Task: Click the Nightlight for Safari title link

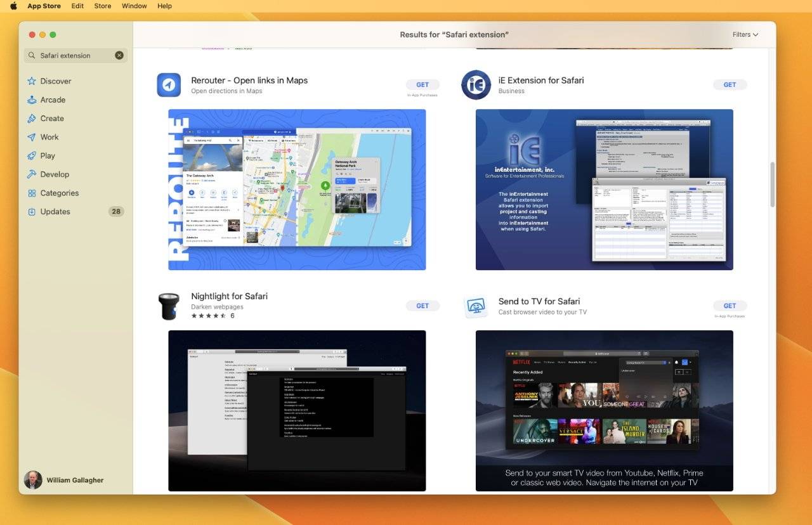Action: coord(229,296)
